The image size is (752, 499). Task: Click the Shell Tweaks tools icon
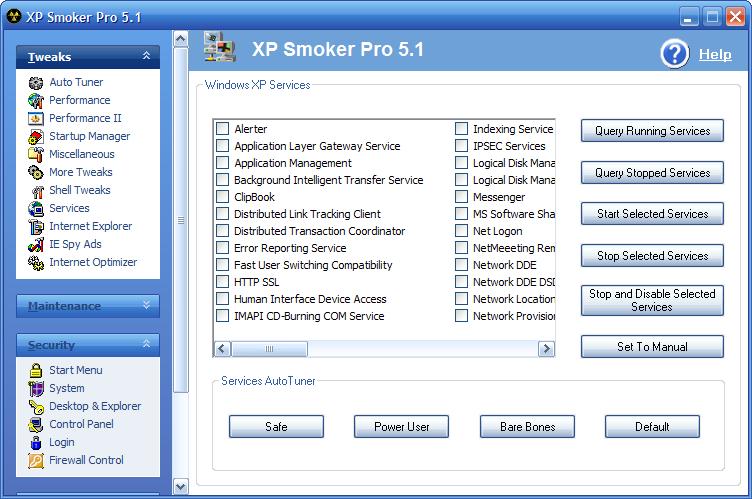[37, 191]
